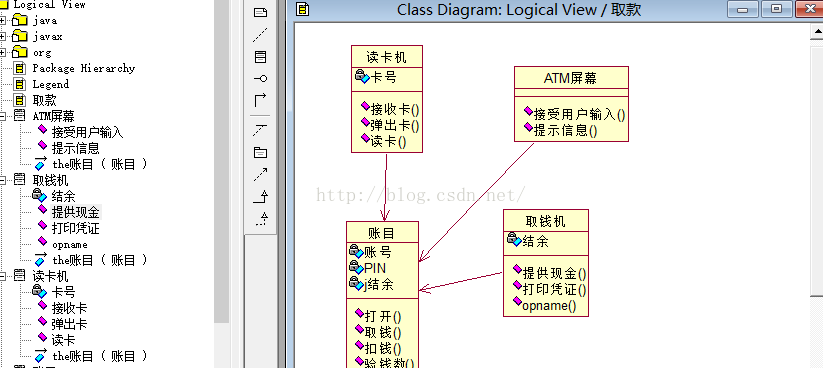This screenshot has height=368, width=823.
Task: Collapse the 取钱机 class node
Action: click(x=3, y=181)
